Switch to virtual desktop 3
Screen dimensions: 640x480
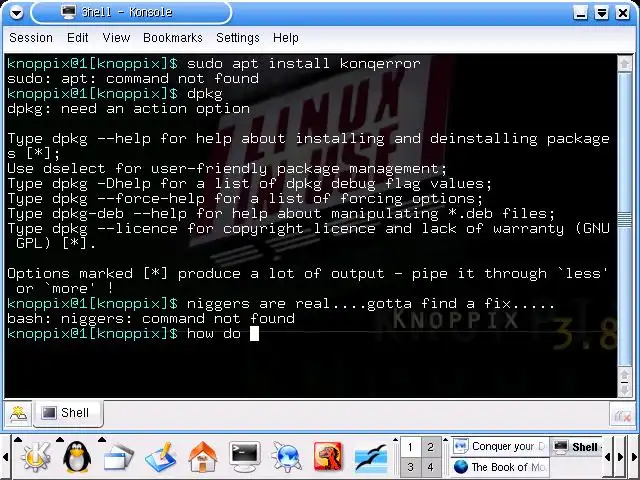click(x=411, y=467)
